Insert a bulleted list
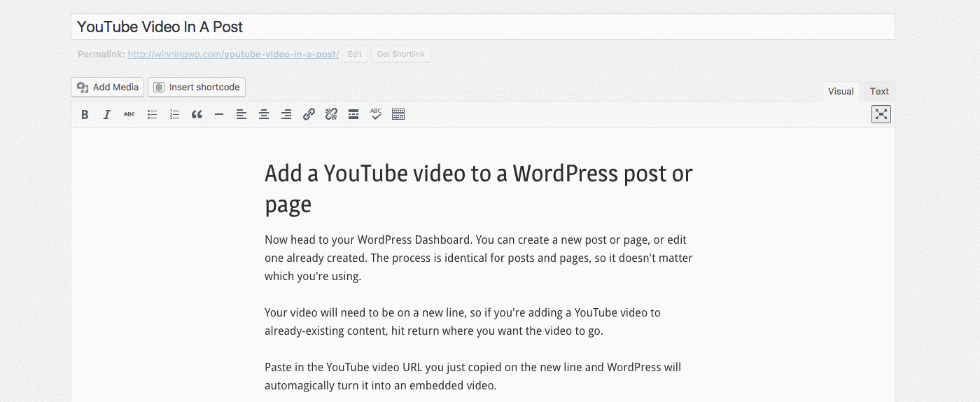Viewport: 980px width, 402px height. (x=152, y=115)
